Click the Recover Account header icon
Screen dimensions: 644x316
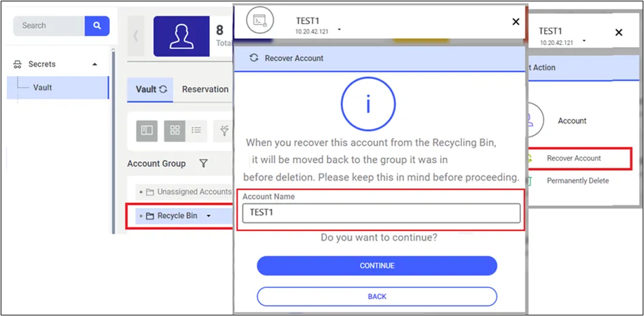254,58
